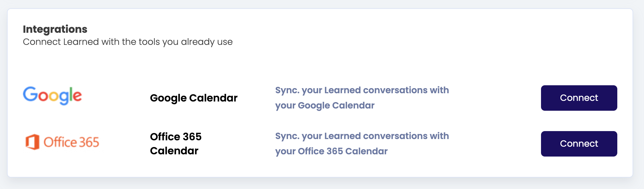Click the '365' digits in Office logo
This screenshot has height=189, width=644.
tap(89, 143)
